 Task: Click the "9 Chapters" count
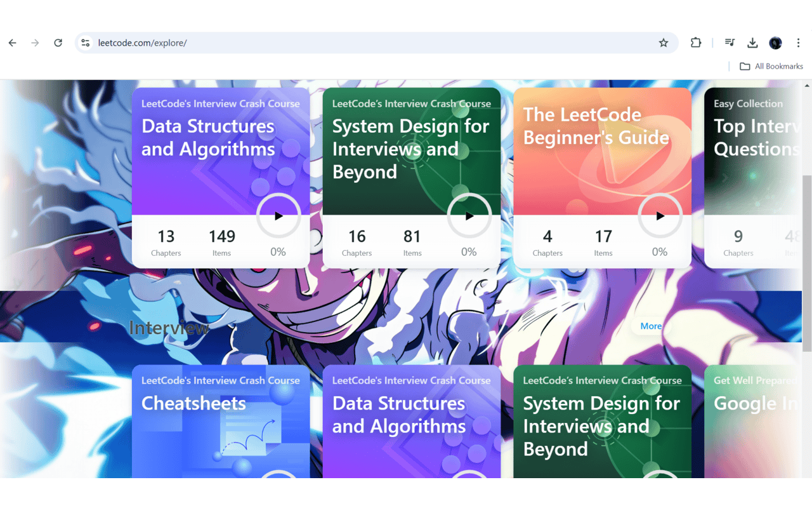738,243
